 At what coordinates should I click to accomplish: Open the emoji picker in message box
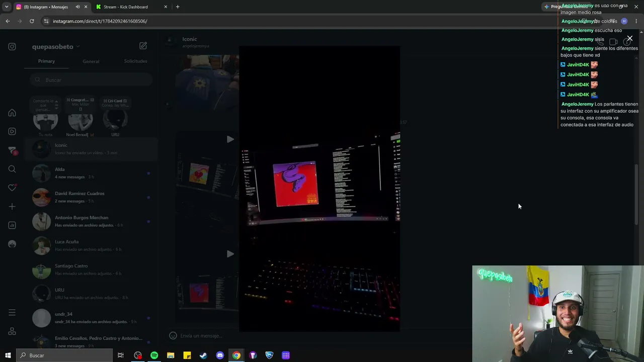[x=173, y=336]
